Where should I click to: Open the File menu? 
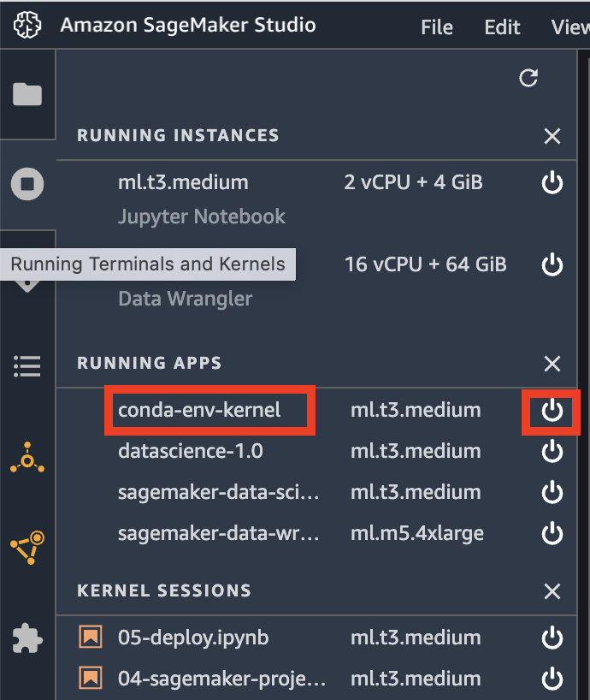tap(437, 27)
